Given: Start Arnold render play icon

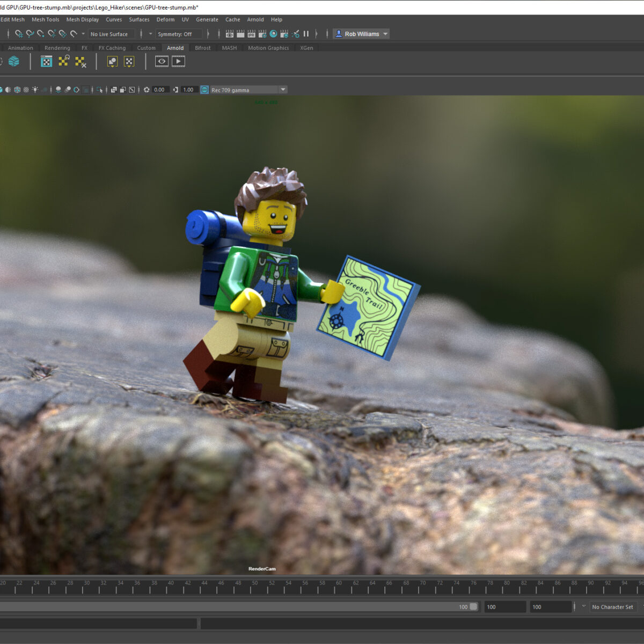Looking at the screenshot, I should pos(179,61).
